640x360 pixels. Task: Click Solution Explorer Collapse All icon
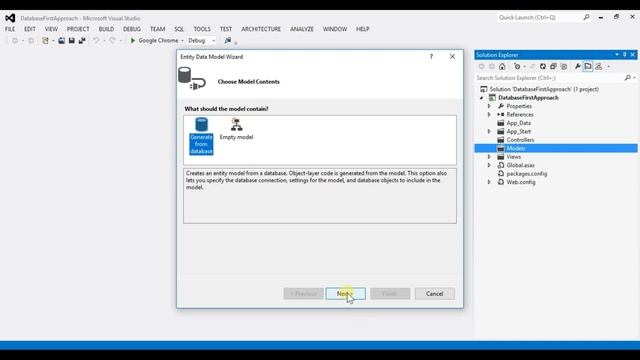[553, 67]
